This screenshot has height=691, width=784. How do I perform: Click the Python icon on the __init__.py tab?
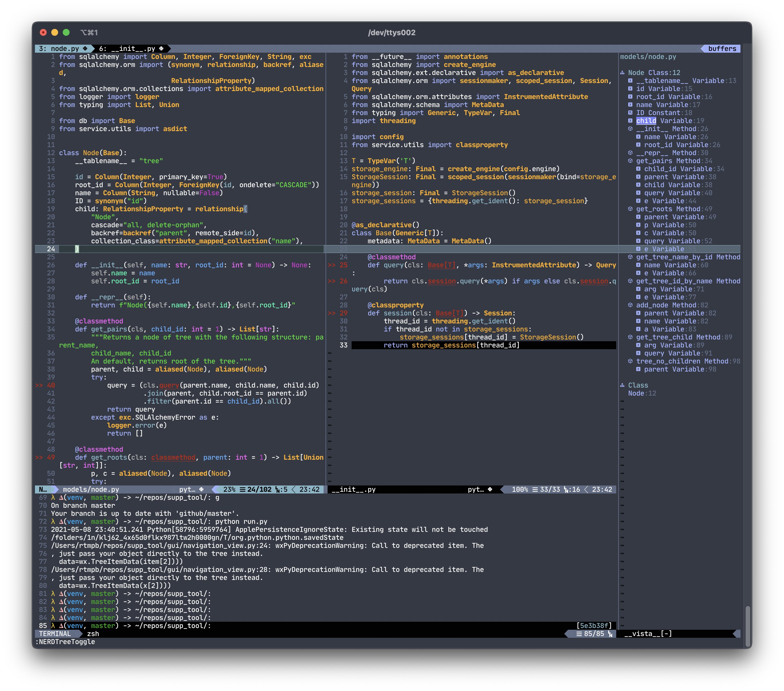pos(161,49)
